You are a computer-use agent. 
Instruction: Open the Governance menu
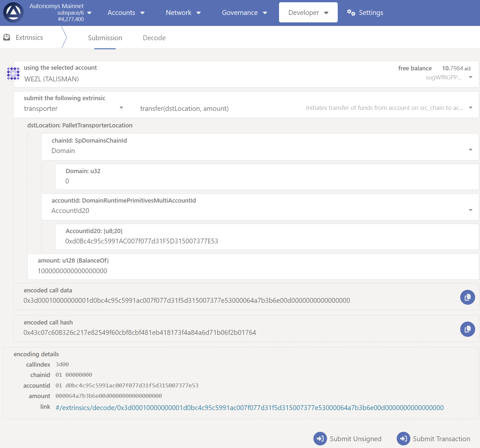[244, 13]
